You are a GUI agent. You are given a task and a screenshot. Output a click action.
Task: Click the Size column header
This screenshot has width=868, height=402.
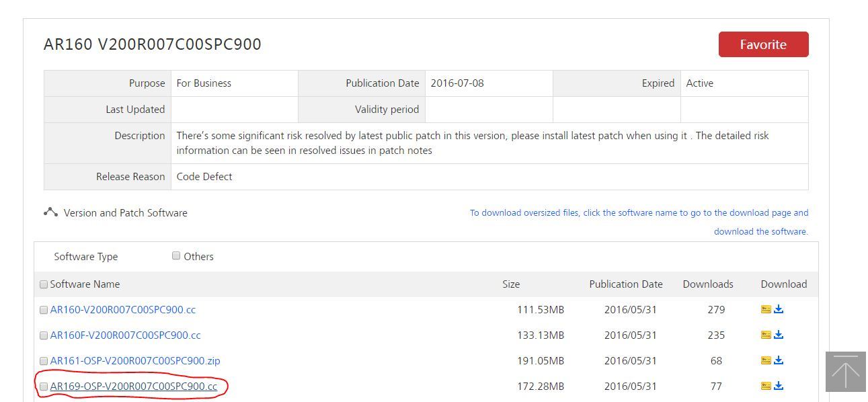pyautogui.click(x=511, y=284)
